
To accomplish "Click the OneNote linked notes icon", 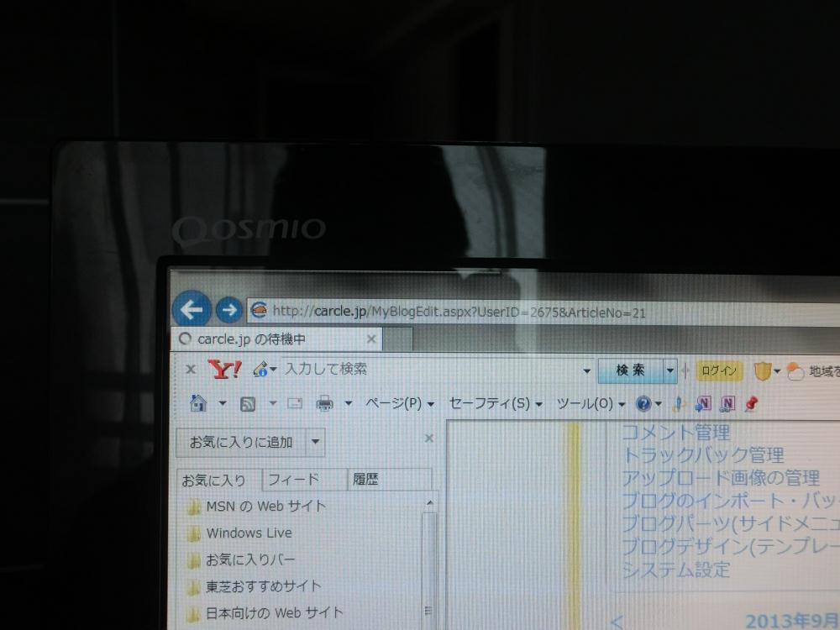I will coord(727,404).
